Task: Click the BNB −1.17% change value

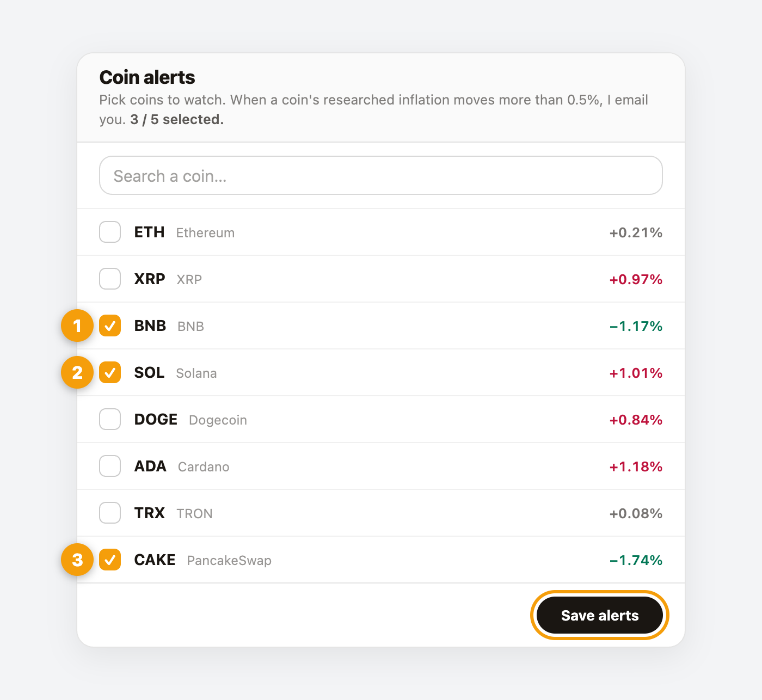Action: 636,326
